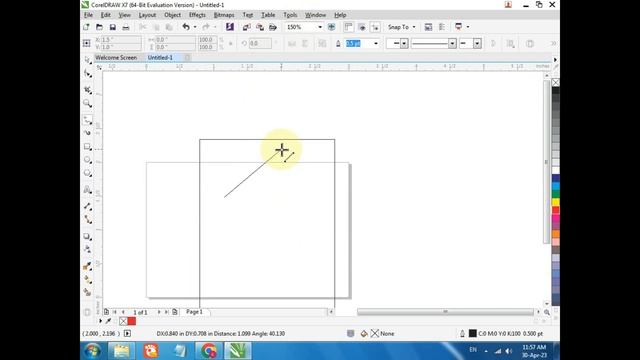Screen dimensions: 640x360
Task: Open the Bitmaps menu
Action: [224, 15]
